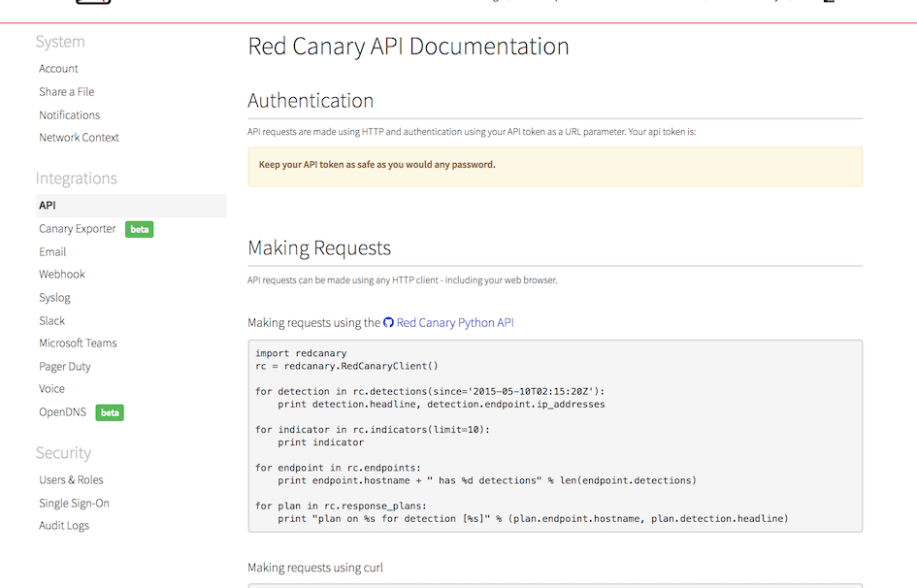The image size is (917, 588).
Task: Click the beta badge next to OpenDNS
Action: pos(110,412)
